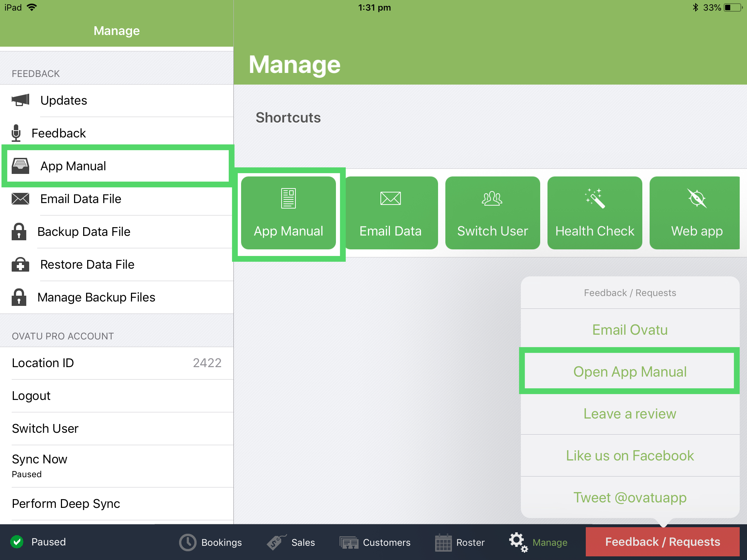Tap the Health Check shortcut label
Viewport: 747px width, 560px height.
coord(595,231)
